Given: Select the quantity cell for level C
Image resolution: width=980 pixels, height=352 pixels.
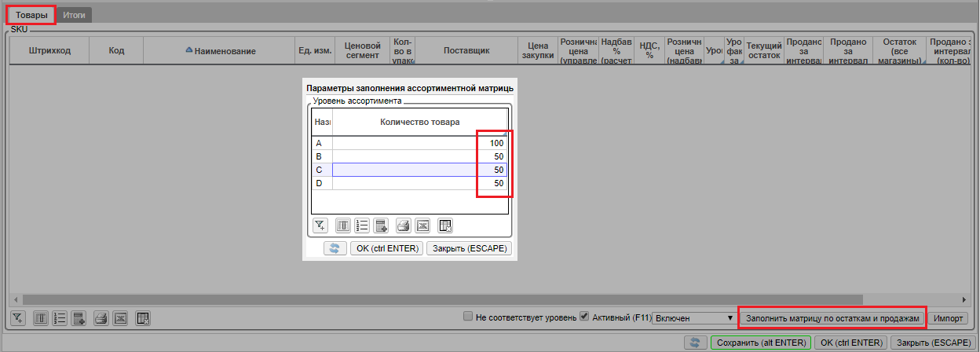Looking at the screenshot, I should pyautogui.click(x=419, y=170).
